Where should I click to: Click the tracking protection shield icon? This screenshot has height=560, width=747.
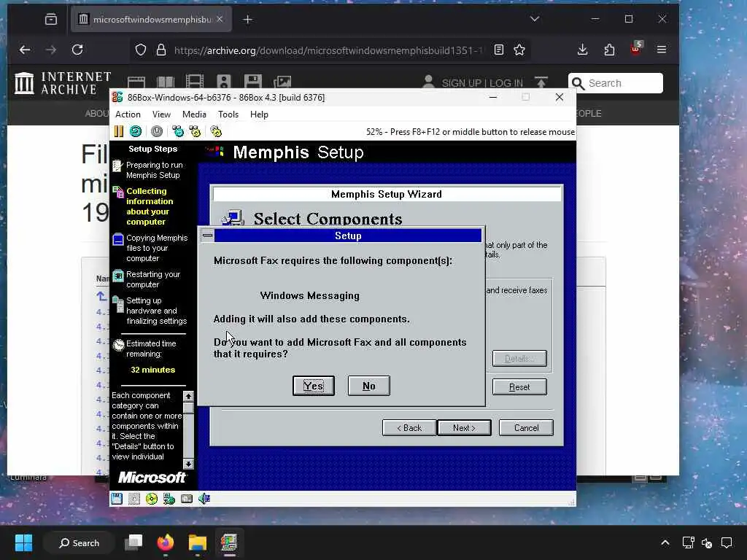click(141, 50)
